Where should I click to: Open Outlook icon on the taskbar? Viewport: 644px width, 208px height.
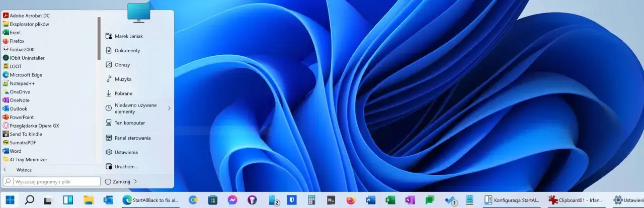108,200
